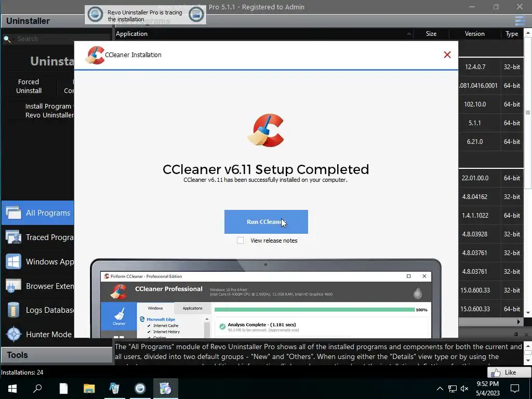Open All Programs in Revo sidebar
This screenshot has height=399, width=532.
37,212
